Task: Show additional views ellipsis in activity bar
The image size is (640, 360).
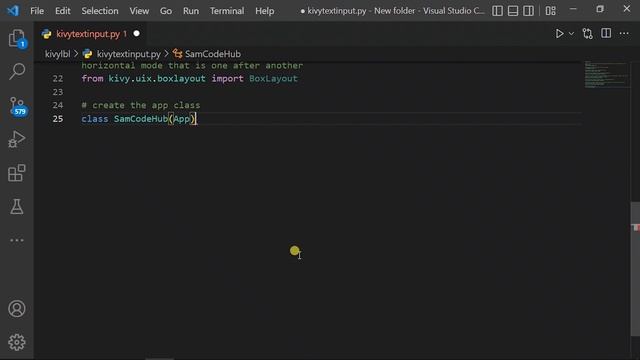Action: pyautogui.click(x=17, y=240)
